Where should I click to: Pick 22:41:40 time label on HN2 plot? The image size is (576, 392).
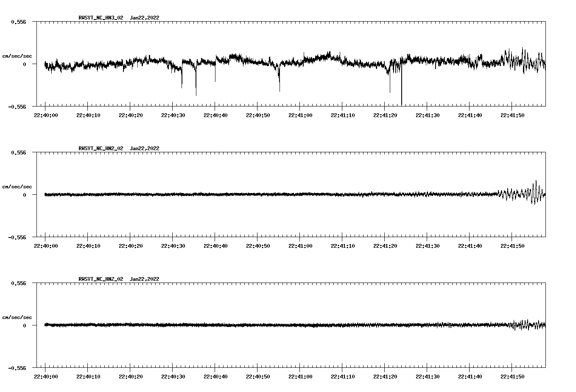(x=470, y=246)
